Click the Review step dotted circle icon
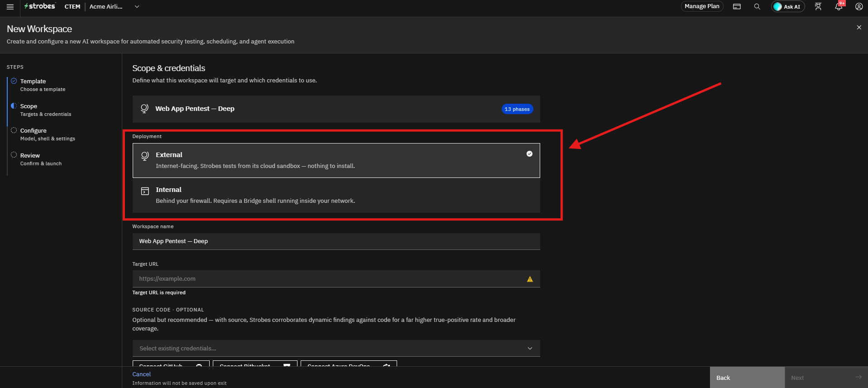The image size is (868, 388). pos(14,155)
